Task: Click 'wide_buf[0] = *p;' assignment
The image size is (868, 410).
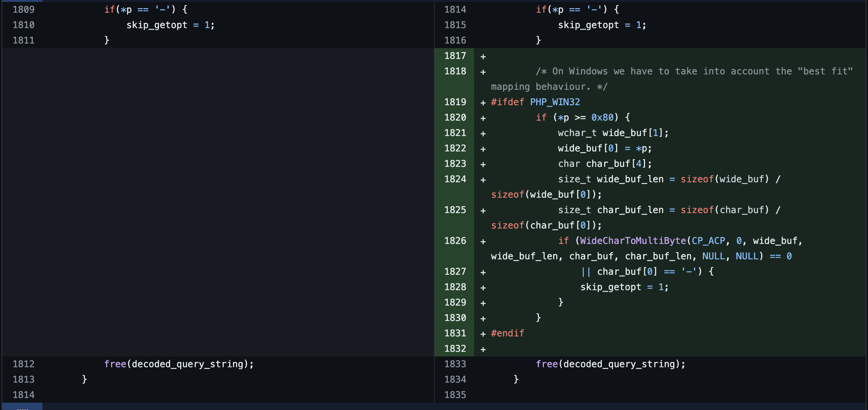Action: (605, 148)
